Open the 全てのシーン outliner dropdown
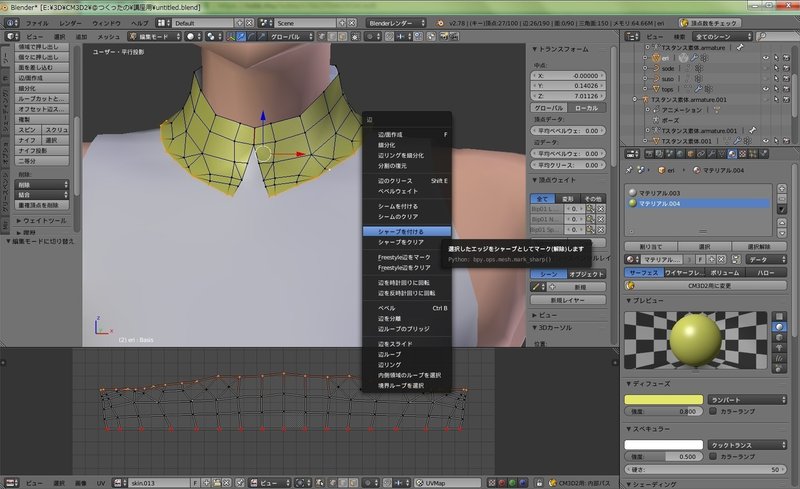800x489 pixels. (722, 37)
